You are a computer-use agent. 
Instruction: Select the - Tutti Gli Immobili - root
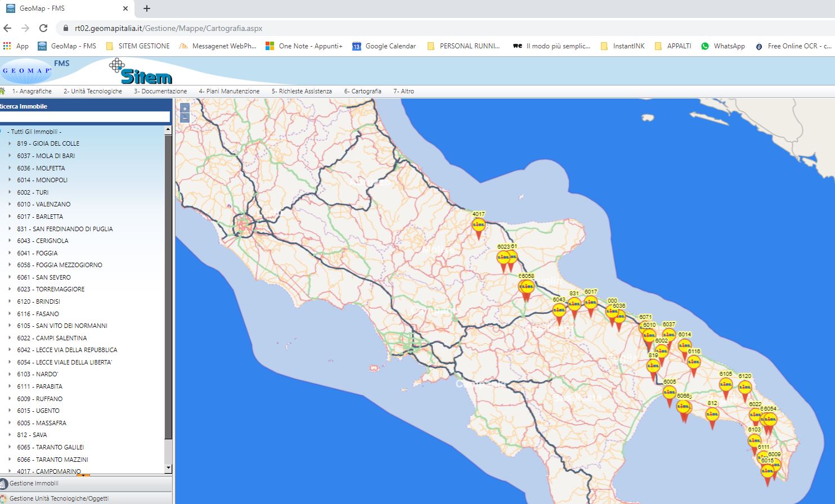(34, 132)
